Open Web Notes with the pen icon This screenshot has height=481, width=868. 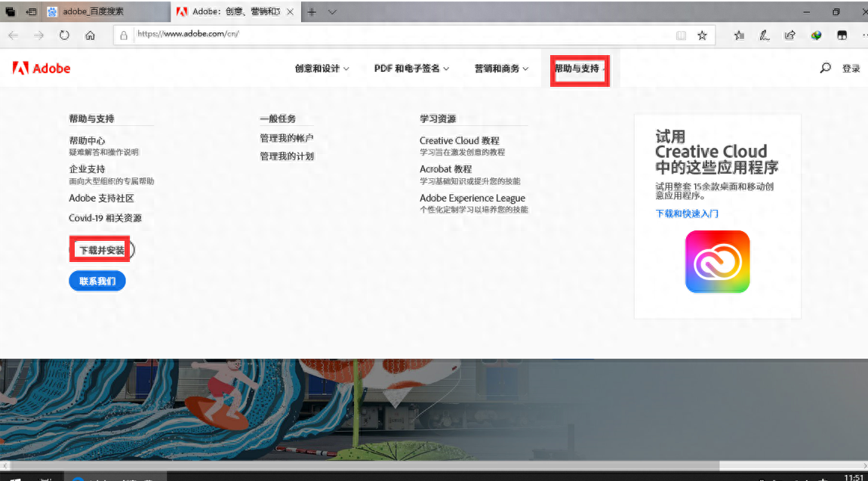764,35
